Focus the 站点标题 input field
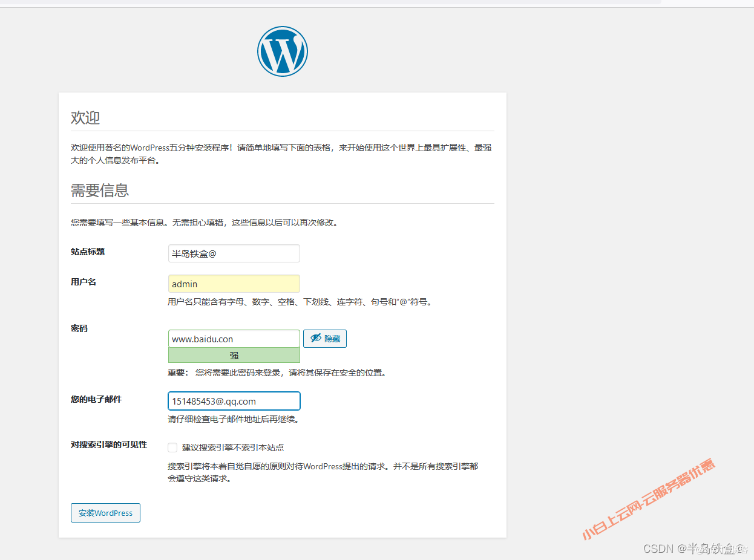Image resolution: width=754 pixels, height=560 pixels. pyautogui.click(x=234, y=253)
